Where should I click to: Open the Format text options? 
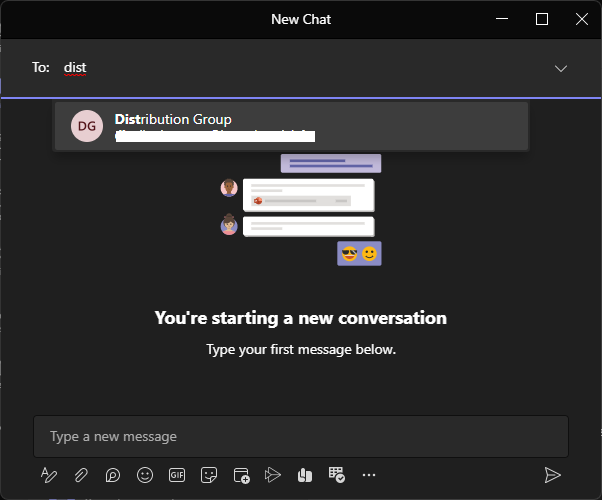coord(49,474)
